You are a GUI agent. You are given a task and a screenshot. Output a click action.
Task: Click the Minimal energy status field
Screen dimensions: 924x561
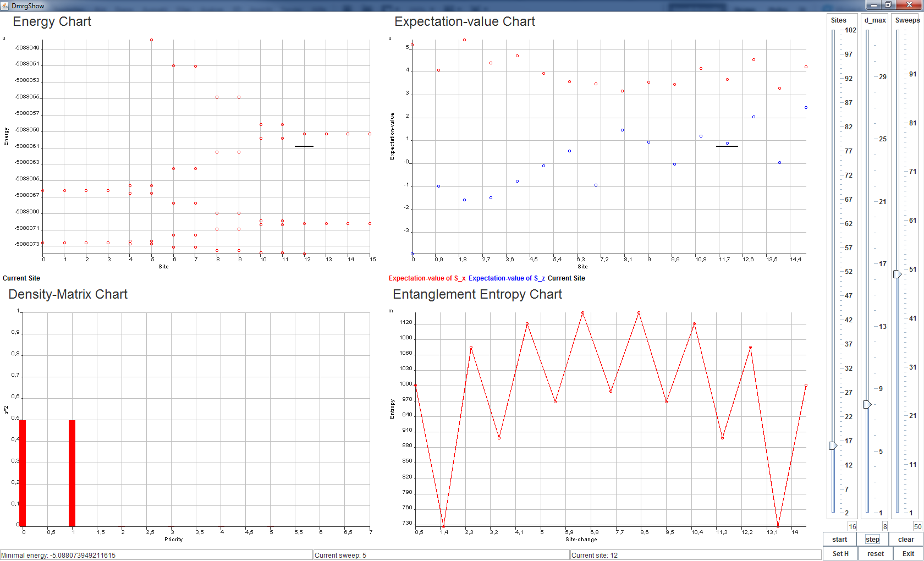tap(156, 555)
